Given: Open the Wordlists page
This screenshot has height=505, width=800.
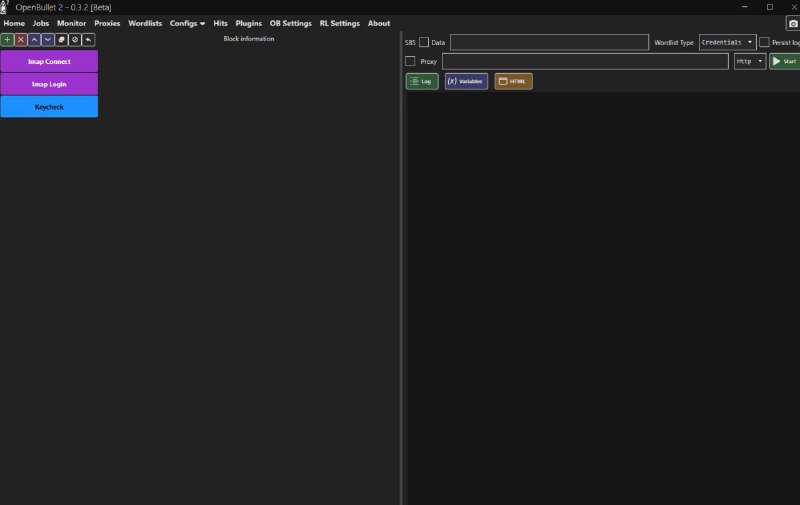Looking at the screenshot, I should pos(145,23).
